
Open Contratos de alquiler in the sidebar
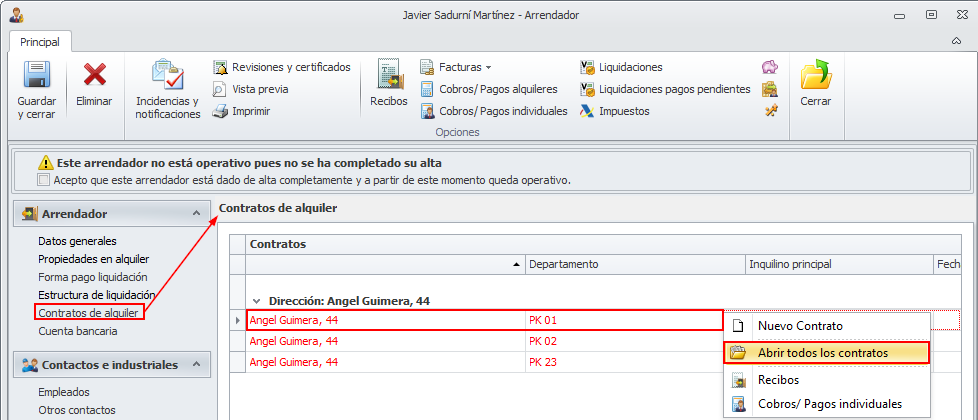coord(88,312)
